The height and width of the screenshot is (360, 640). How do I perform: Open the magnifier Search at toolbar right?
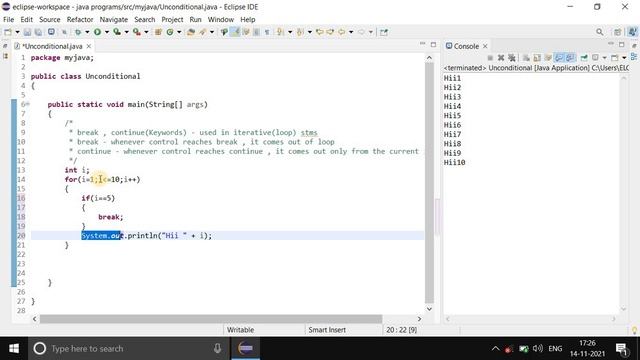599,32
